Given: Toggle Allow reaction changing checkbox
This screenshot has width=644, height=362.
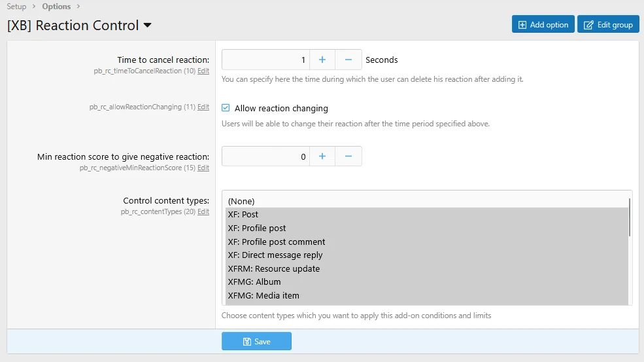Looking at the screenshot, I should 226,108.
